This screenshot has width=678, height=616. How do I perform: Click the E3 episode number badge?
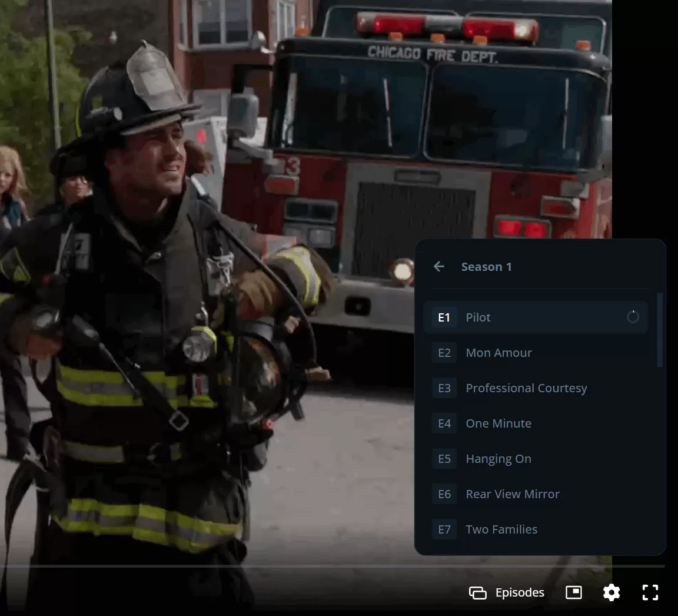[x=444, y=388]
